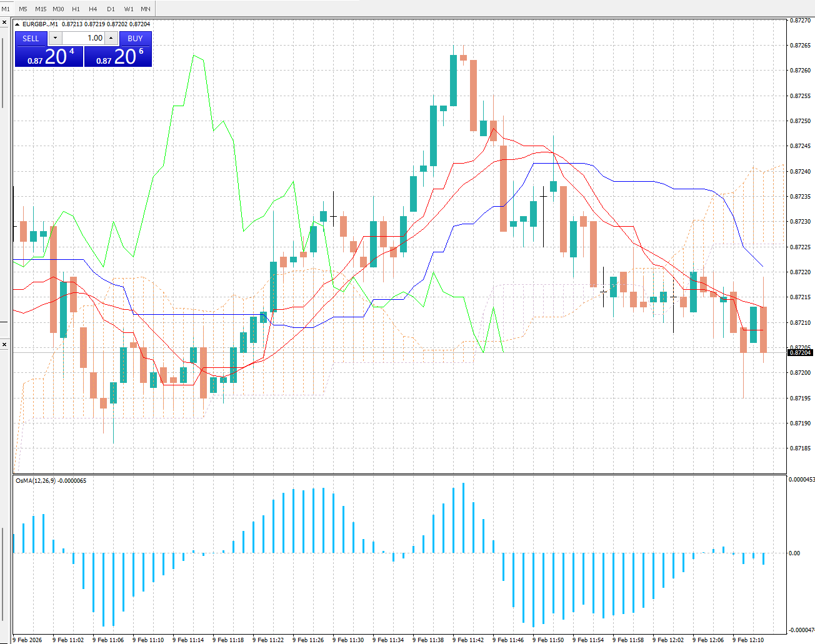Click the 0.87204 current price marker
The height and width of the screenshot is (644, 815).
tap(800, 353)
